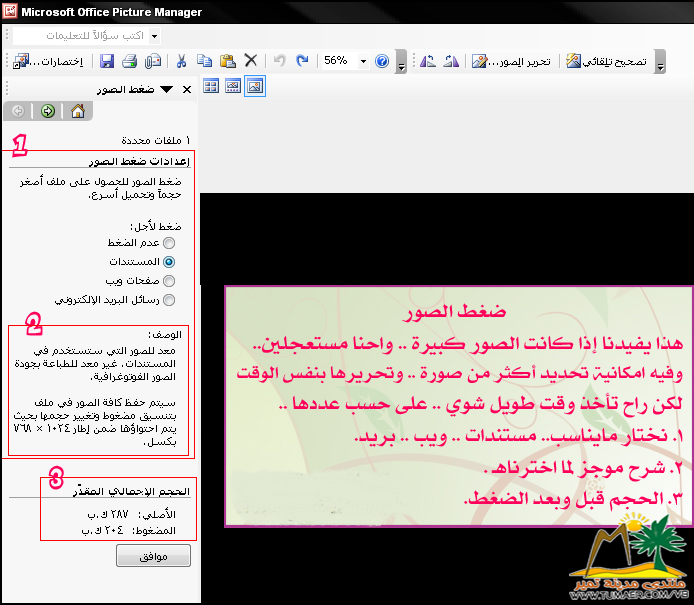Click the 'موافق' OK button
Screen dimensions: 694x605
click(153, 555)
